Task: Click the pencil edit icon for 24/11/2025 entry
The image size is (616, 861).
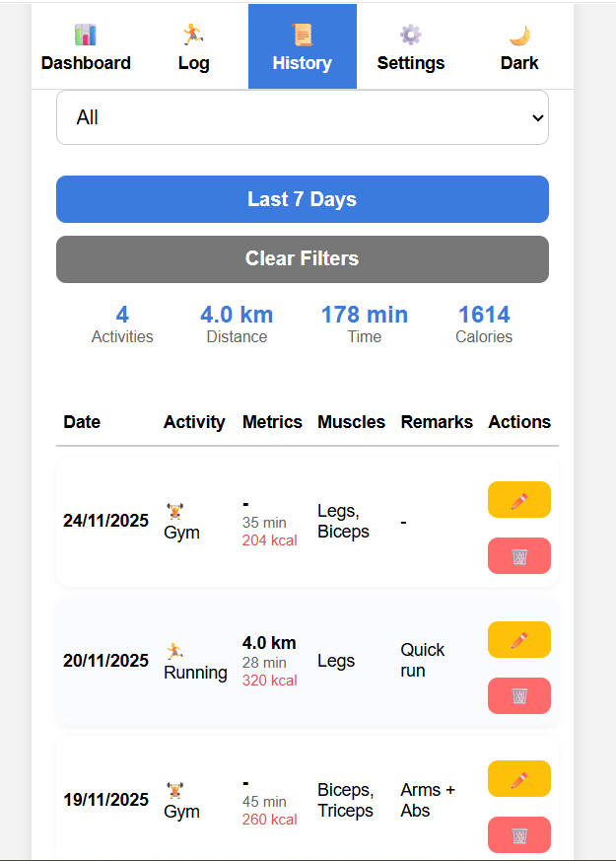Action: click(x=518, y=500)
